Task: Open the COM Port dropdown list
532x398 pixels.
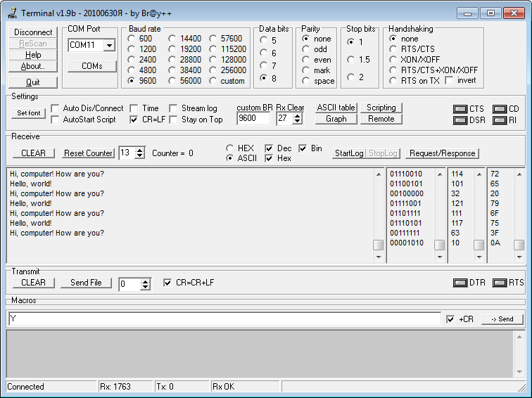Action: coord(109,45)
